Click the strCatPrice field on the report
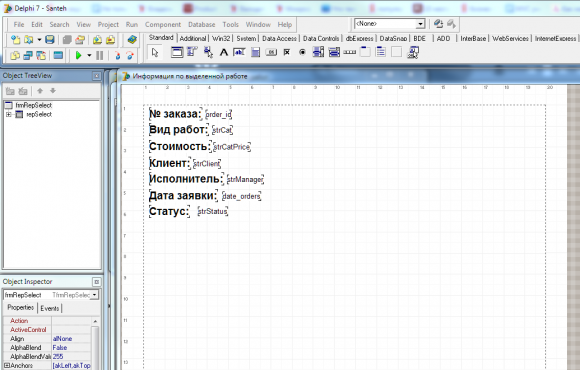The width and height of the screenshot is (580, 370). coord(232,147)
